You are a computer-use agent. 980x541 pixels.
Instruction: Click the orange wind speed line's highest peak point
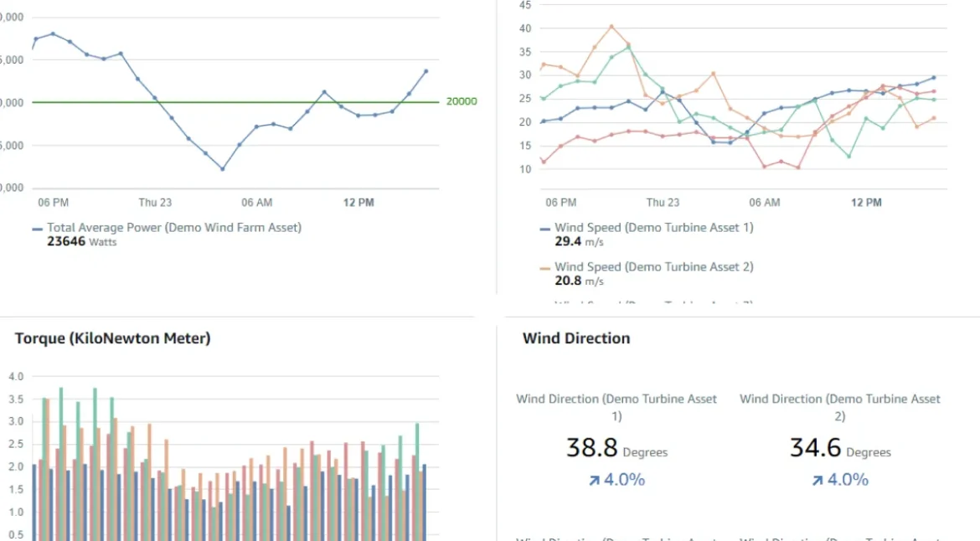click(x=611, y=26)
